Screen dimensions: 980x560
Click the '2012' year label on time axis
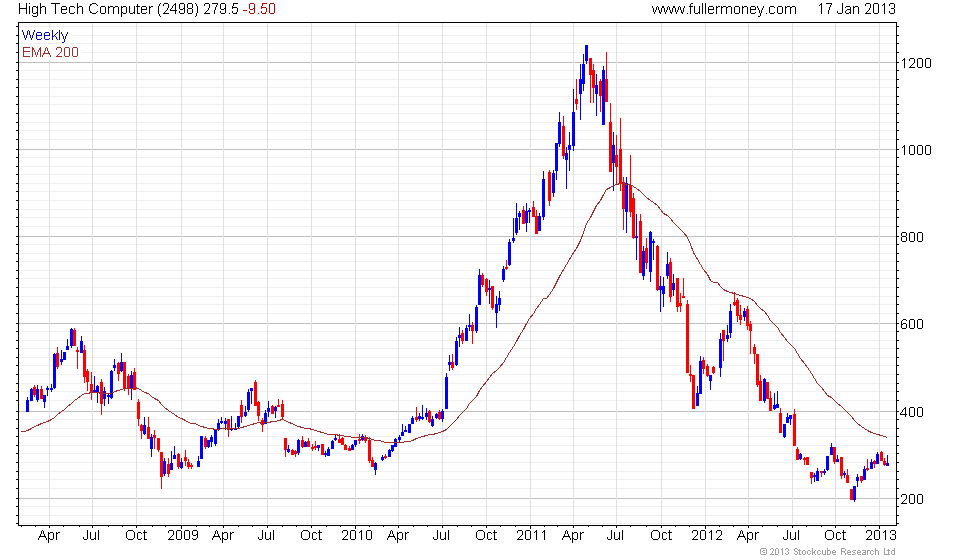[707, 536]
